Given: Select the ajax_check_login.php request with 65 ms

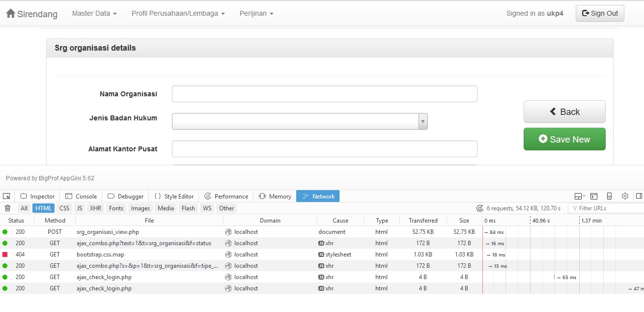Looking at the screenshot, I should click(322, 277).
